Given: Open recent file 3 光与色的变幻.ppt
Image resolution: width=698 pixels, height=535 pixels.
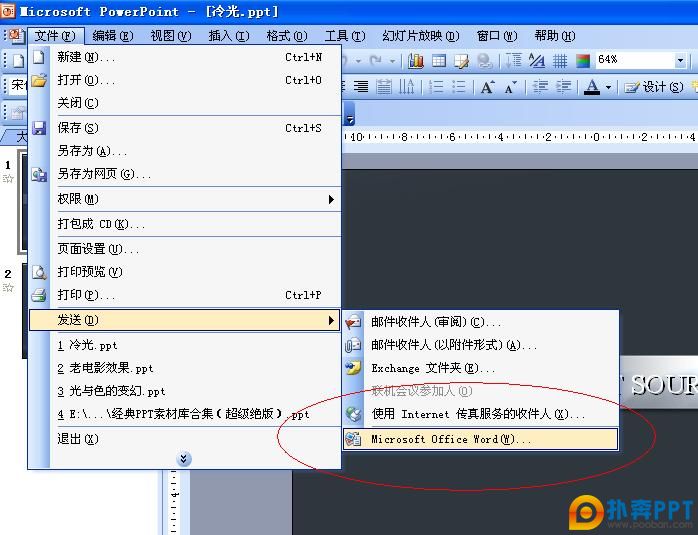Looking at the screenshot, I should [184, 391].
